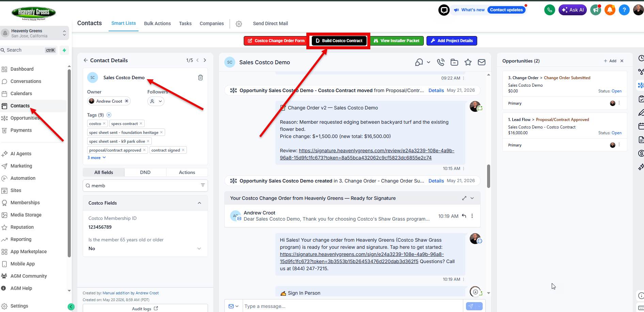Open Andrew Croot email options menu
The width and height of the screenshot is (644, 312).
[x=472, y=216]
